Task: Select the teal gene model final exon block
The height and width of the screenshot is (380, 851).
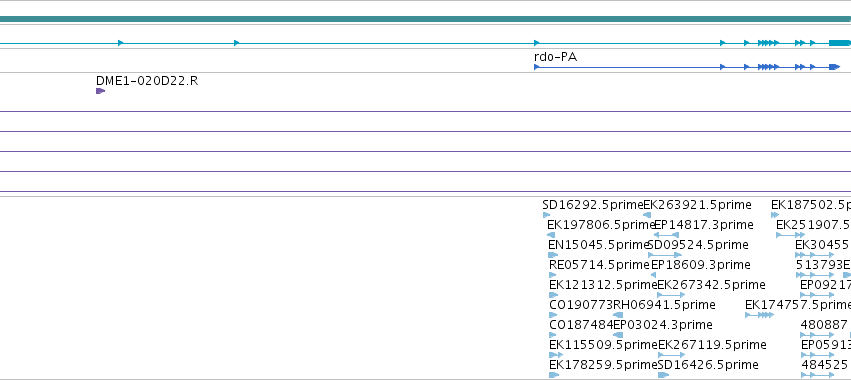Action: (x=840, y=43)
